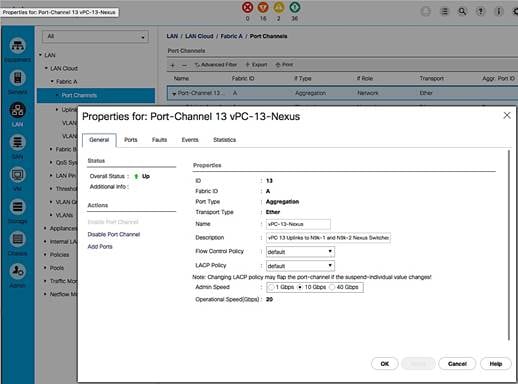This screenshot has height=384, width=518.
Task: Open the Chassis section icon
Action: [x=18, y=239]
